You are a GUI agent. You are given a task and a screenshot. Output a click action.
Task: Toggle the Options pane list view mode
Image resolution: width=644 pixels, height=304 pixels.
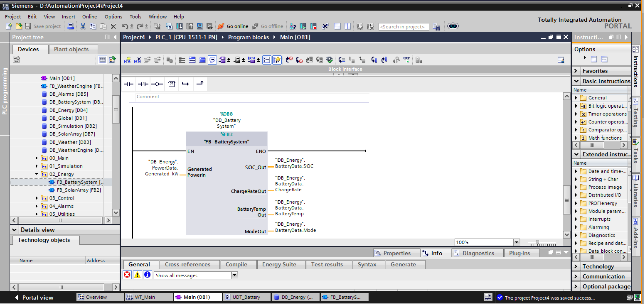604,59
